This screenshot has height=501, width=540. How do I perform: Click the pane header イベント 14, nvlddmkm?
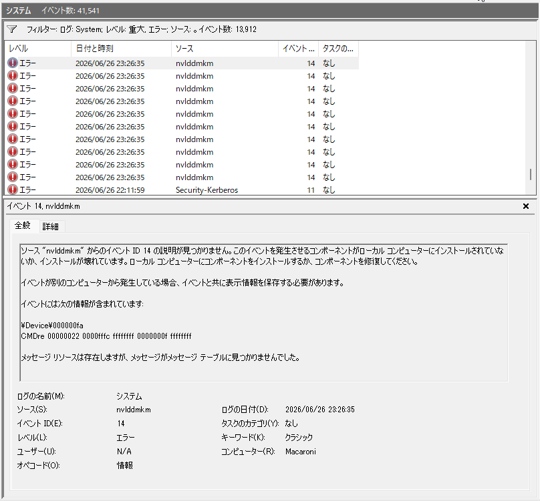point(44,206)
